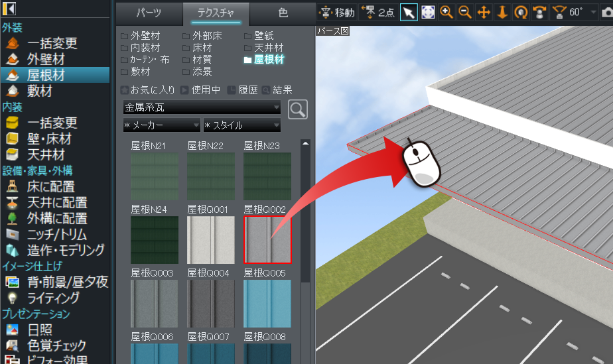
Task: Choose the 屋根Q004 dark gray texture
Action: 211,304
